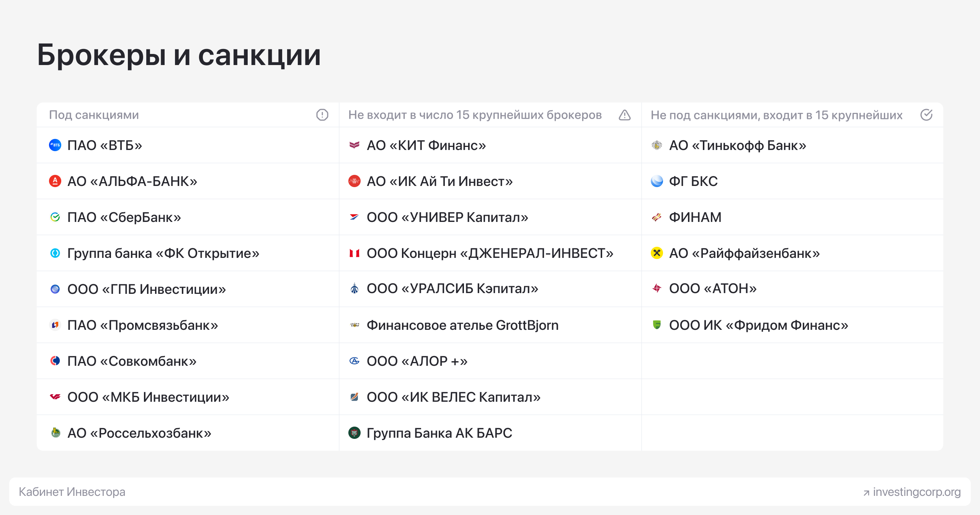Open the investingcorp.org link
This screenshot has width=980, height=515.
(x=917, y=492)
